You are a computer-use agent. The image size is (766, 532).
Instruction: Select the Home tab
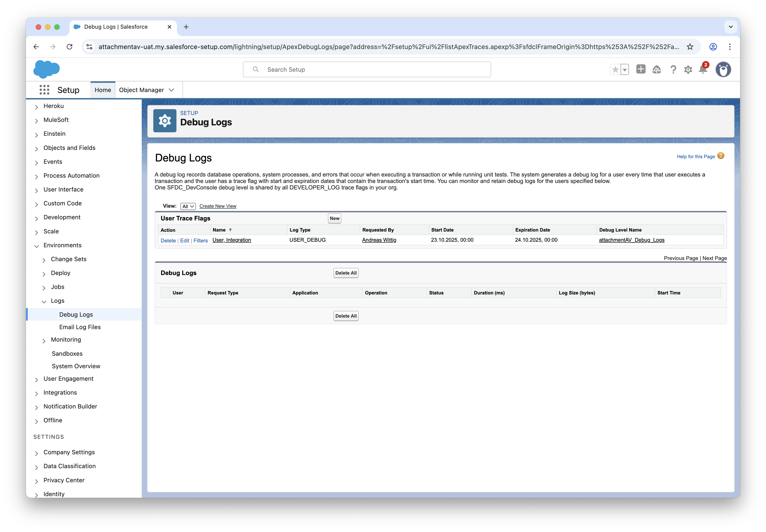pos(103,90)
